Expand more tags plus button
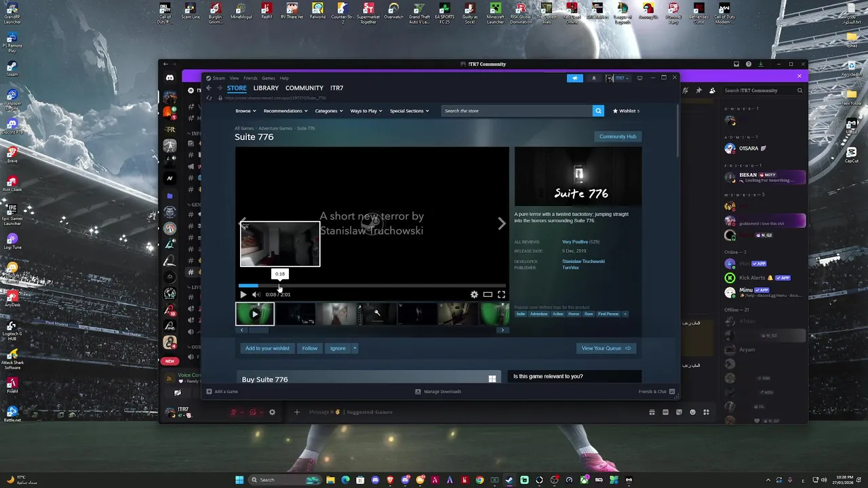The width and height of the screenshot is (868, 488). coord(625,314)
